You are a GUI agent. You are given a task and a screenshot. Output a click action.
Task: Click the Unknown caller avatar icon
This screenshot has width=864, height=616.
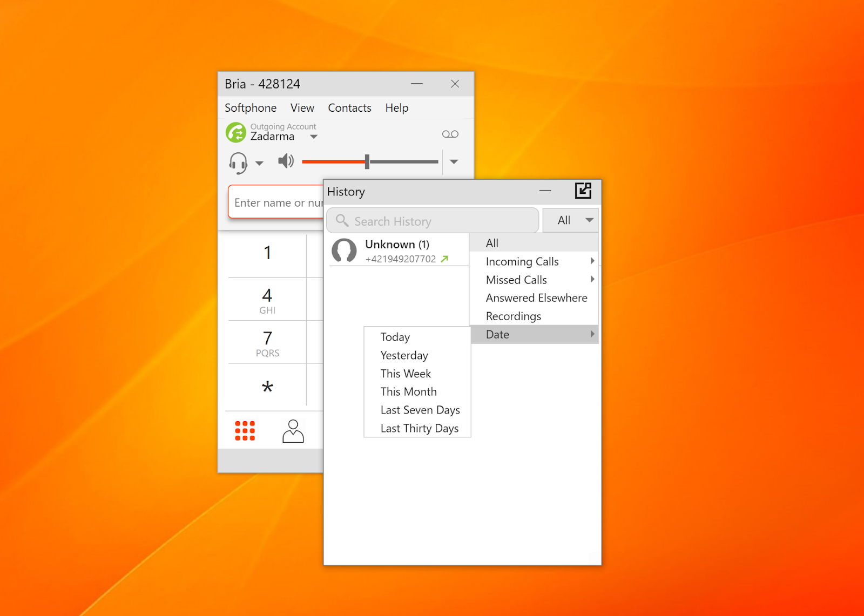click(344, 251)
